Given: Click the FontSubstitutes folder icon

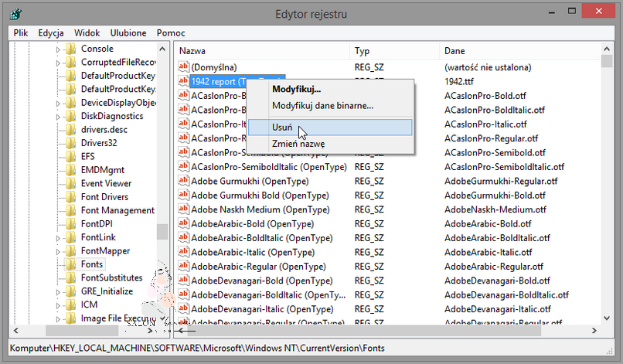Looking at the screenshot, I should point(70,277).
